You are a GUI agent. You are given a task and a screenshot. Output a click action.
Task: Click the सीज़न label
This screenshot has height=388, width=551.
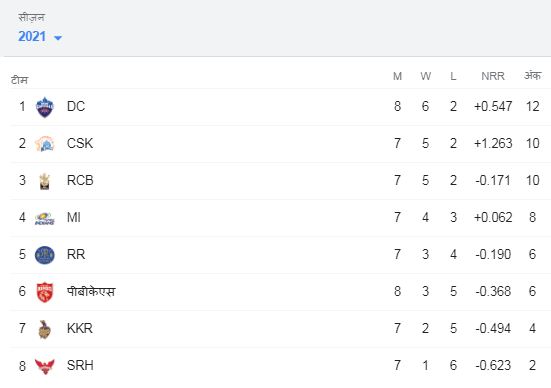pyautogui.click(x=31, y=17)
